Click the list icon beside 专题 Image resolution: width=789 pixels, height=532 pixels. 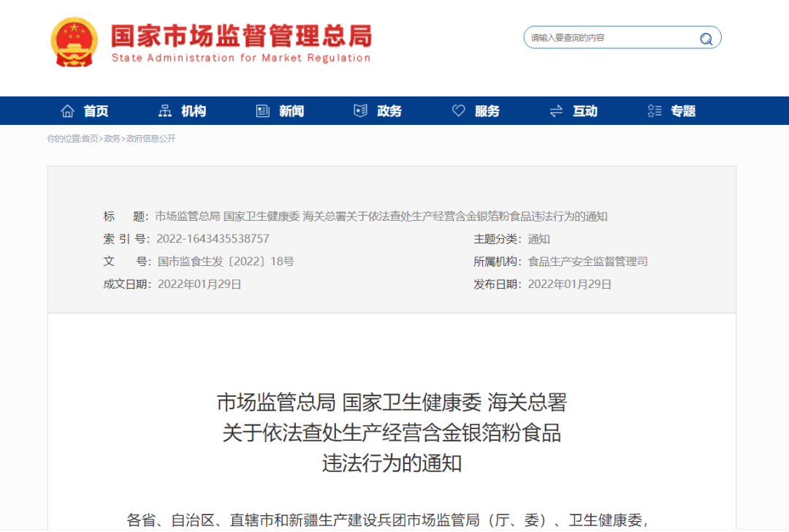coord(654,111)
